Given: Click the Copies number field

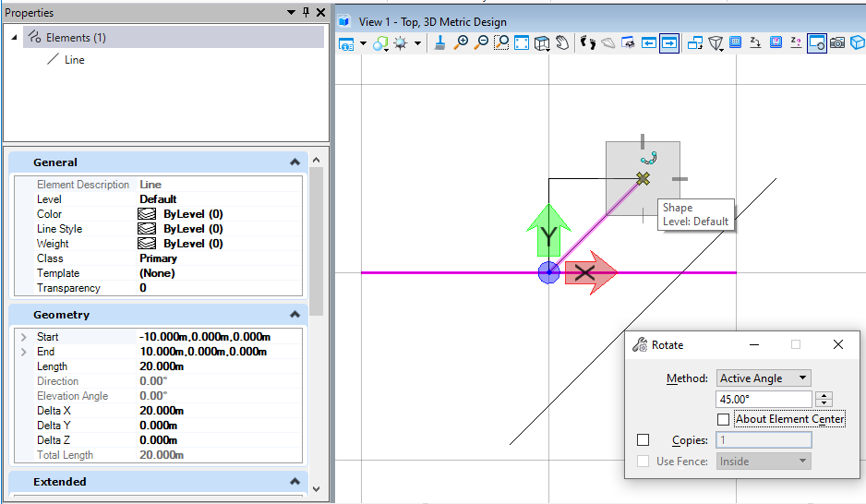Looking at the screenshot, I should 764,440.
